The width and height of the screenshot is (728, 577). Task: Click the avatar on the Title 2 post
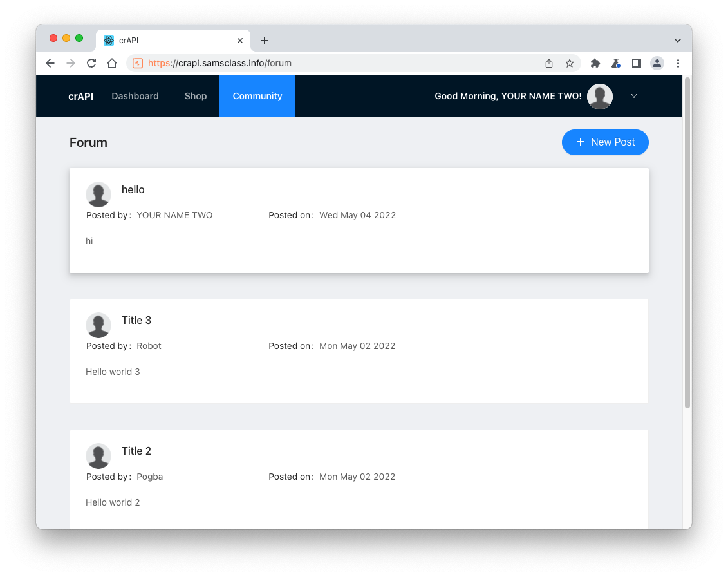click(x=98, y=456)
